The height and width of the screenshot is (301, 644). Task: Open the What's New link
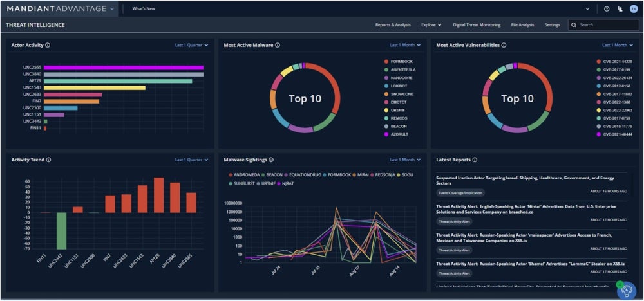pyautogui.click(x=143, y=9)
